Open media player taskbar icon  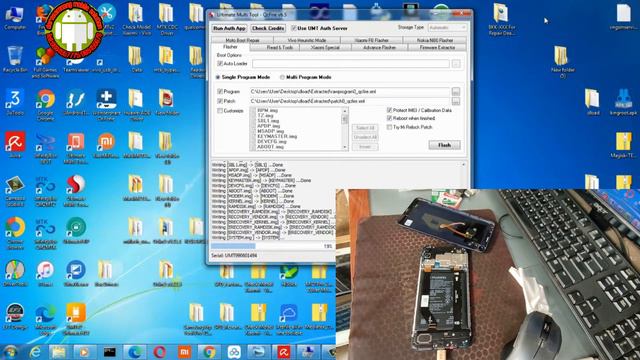pyautogui.click(x=84, y=352)
